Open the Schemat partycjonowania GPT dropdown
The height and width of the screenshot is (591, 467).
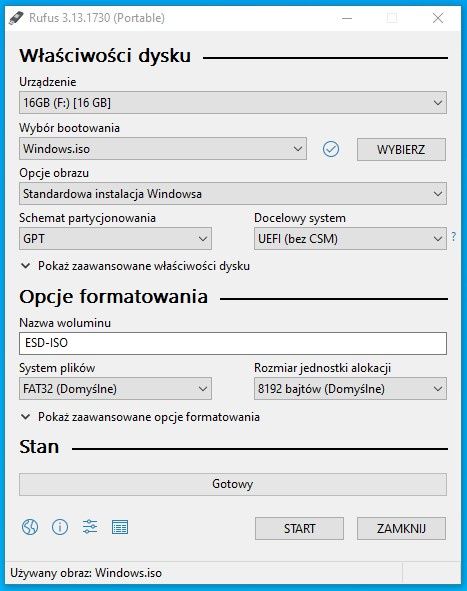pos(115,239)
